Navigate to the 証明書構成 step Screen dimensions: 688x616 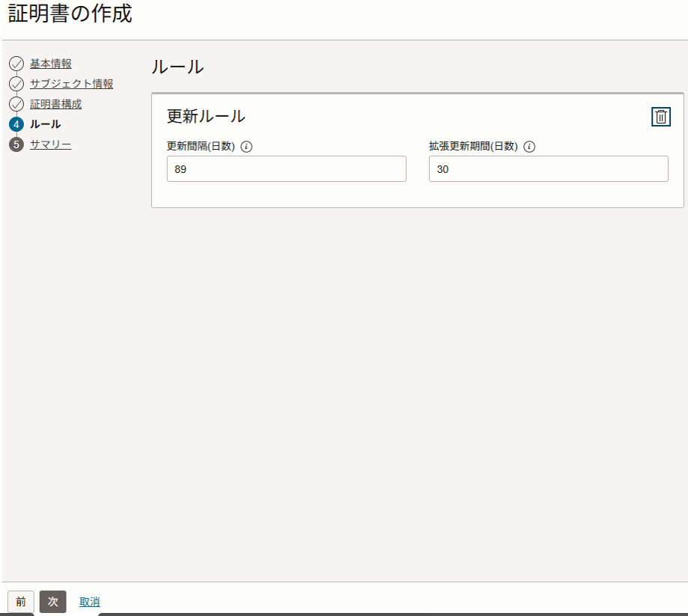[55, 104]
